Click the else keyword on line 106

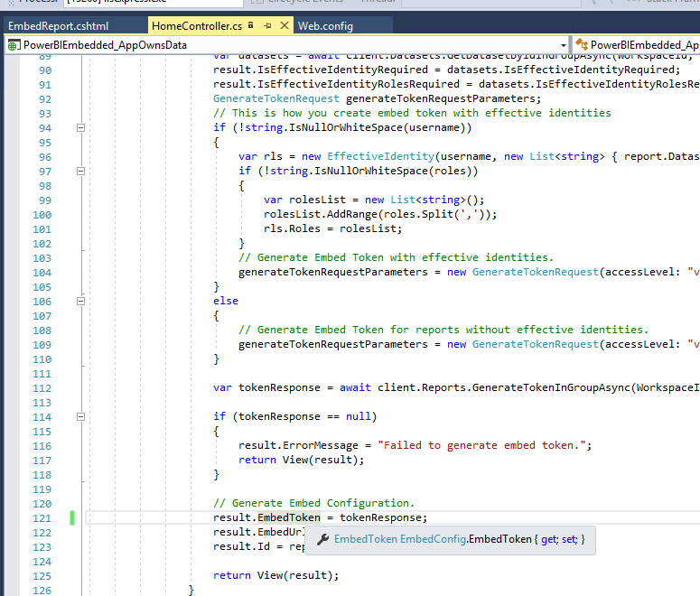226,301
